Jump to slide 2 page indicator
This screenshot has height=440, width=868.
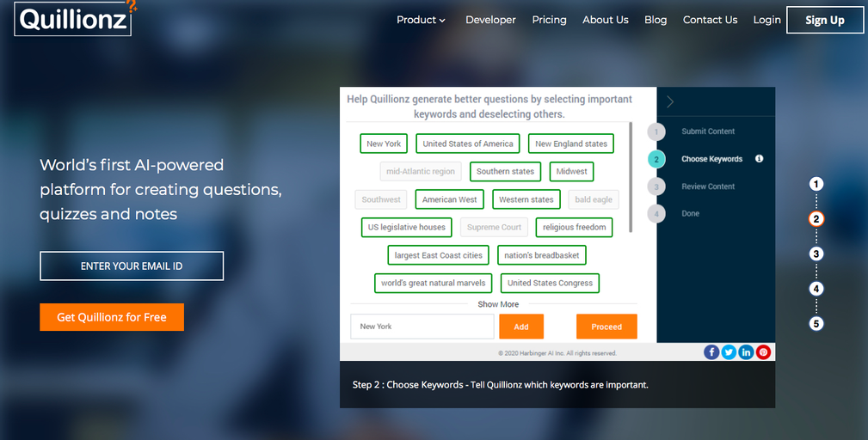(x=816, y=219)
